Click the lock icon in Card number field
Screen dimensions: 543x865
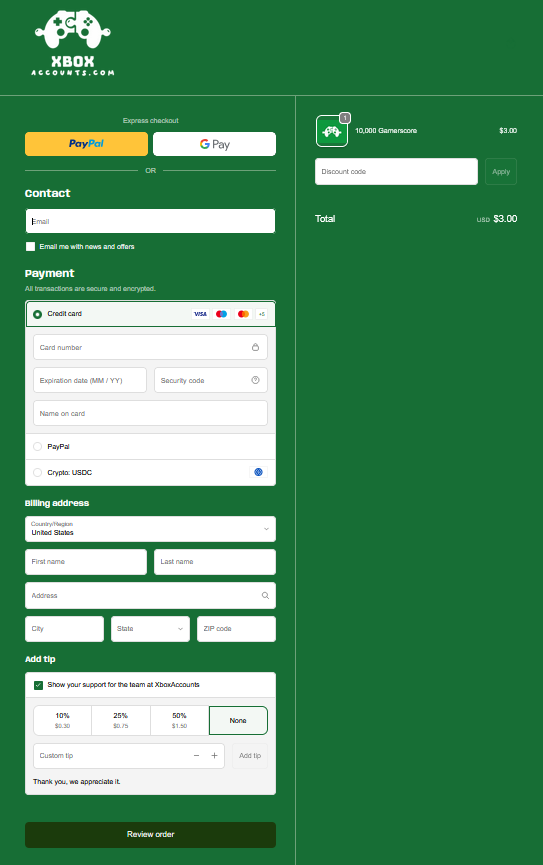(255, 347)
